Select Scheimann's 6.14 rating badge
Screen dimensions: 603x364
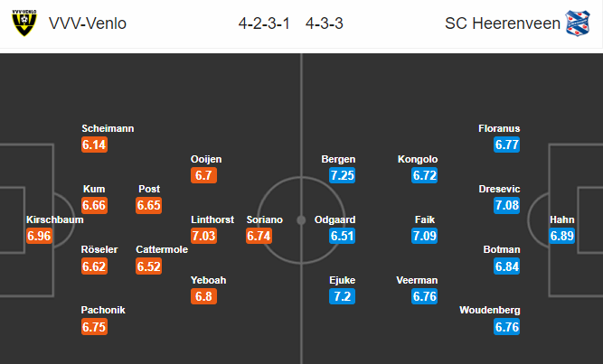point(94,145)
